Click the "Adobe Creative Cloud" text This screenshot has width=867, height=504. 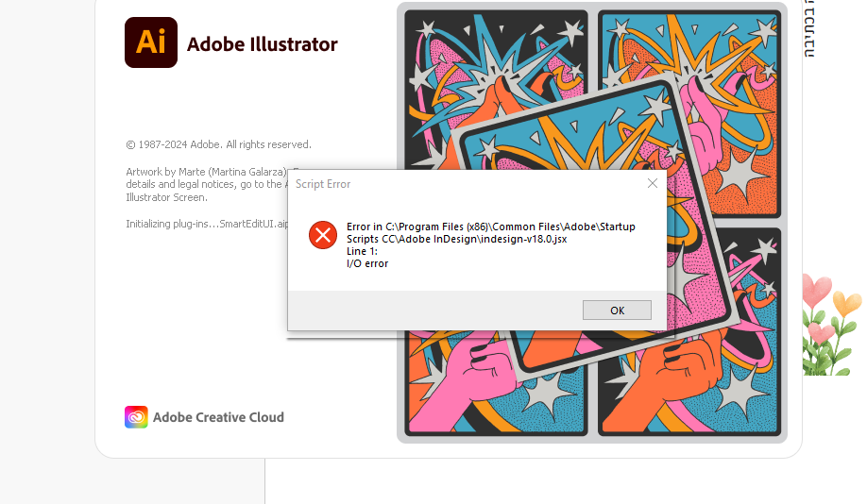(218, 417)
